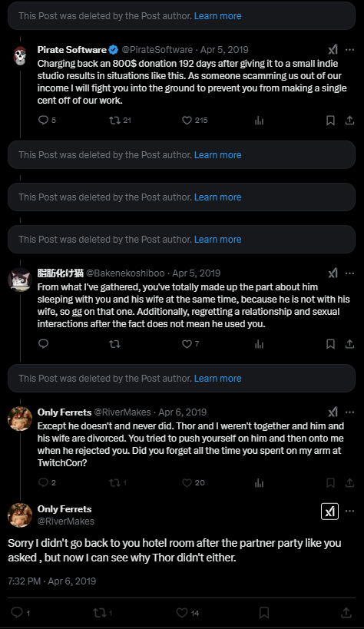Screen dimensions: 364x629
Task: View analytics of the Bakenekoshiboo post
Action: coord(260,344)
